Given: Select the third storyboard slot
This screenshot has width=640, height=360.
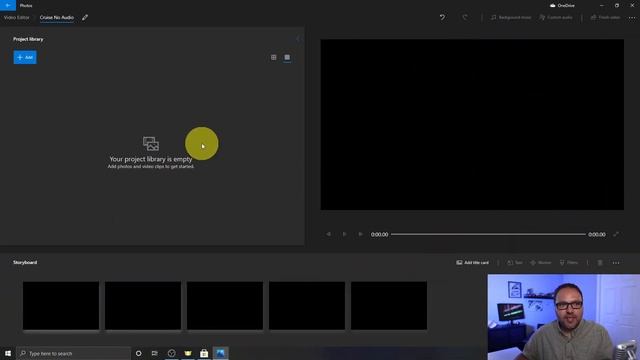Looking at the screenshot, I should pyautogui.click(x=225, y=305).
